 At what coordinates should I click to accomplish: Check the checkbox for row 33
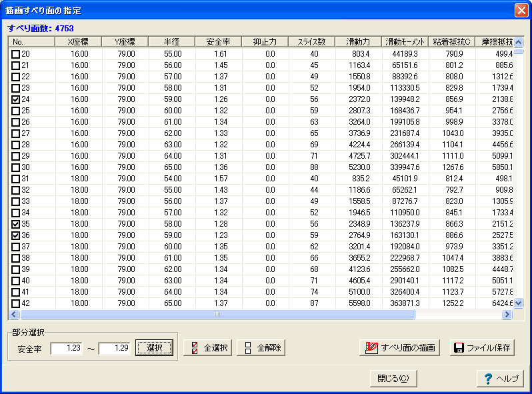click(15, 201)
